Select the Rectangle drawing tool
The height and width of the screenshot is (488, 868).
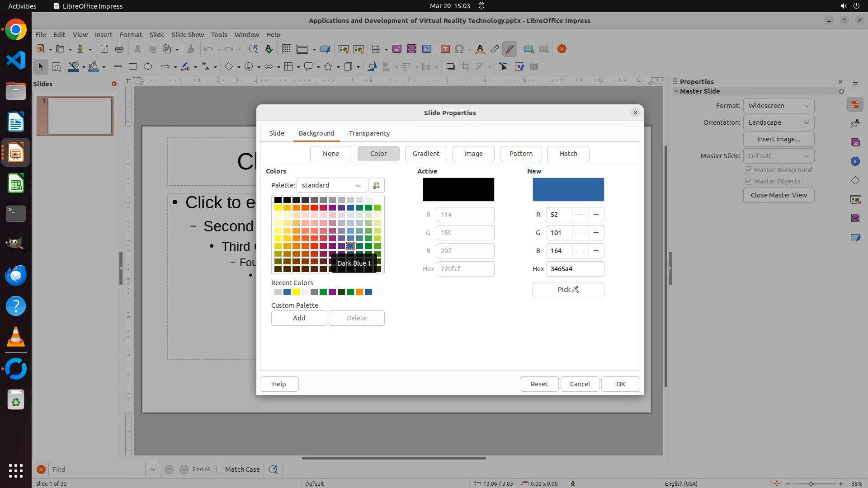[133, 67]
